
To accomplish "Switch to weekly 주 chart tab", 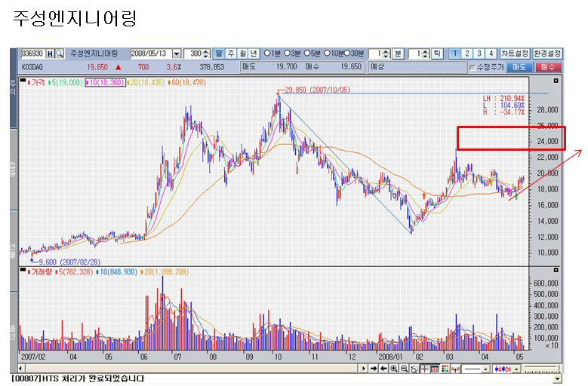I will (231, 54).
